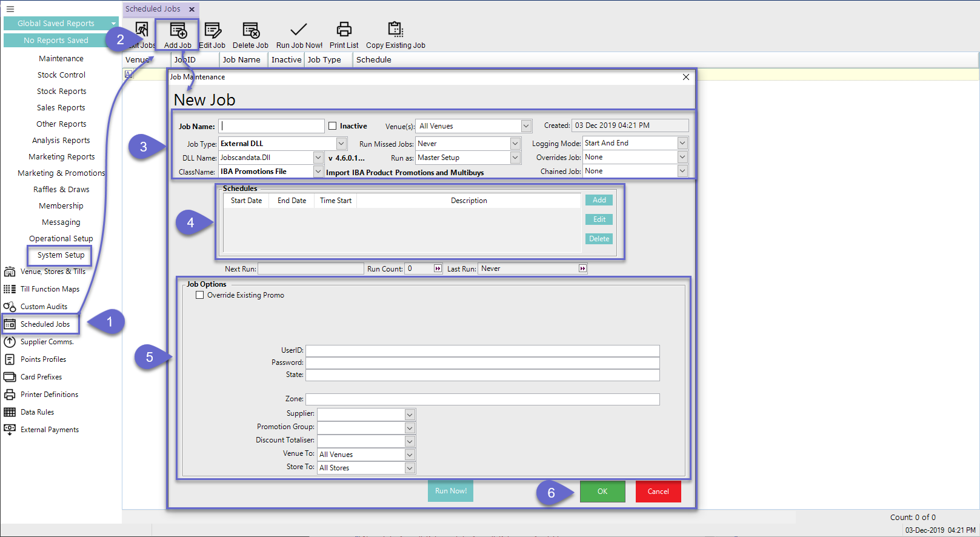Expand the Job Type dropdown
The width and height of the screenshot is (980, 537).
pos(341,144)
